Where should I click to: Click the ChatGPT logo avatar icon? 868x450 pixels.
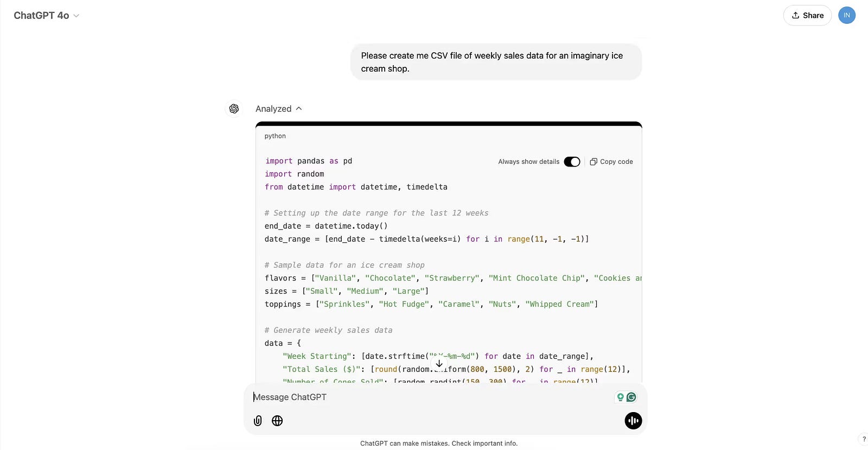click(234, 109)
